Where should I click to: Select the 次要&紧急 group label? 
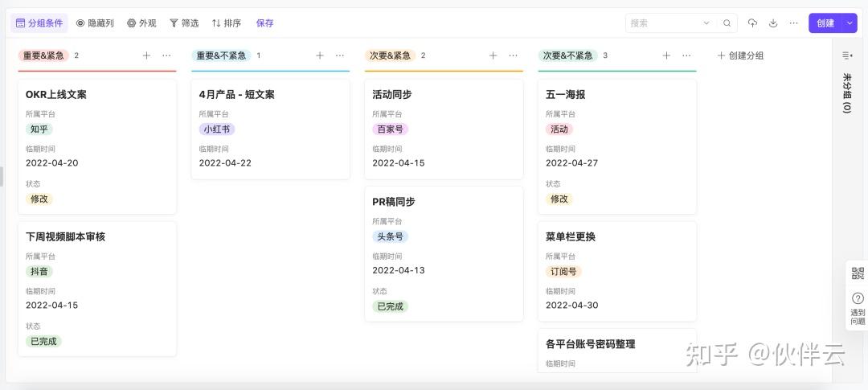[391, 55]
